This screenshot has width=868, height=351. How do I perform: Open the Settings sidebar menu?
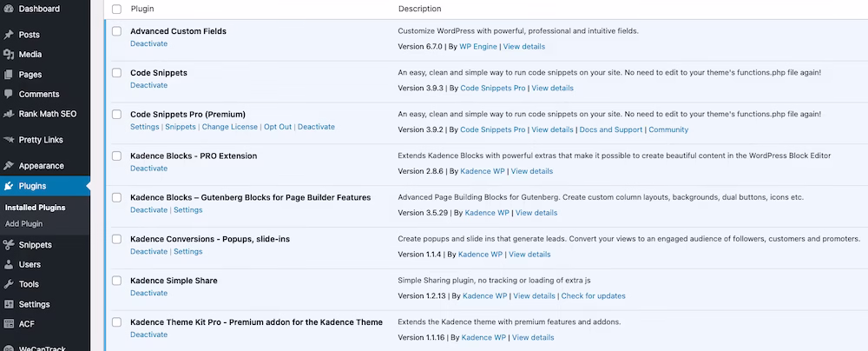[35, 304]
